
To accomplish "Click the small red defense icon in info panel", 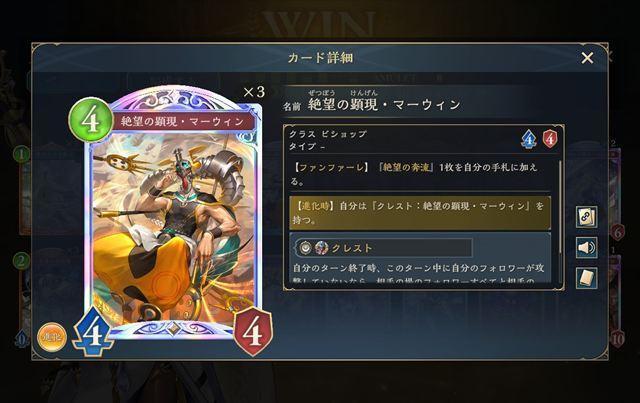I will [x=550, y=139].
